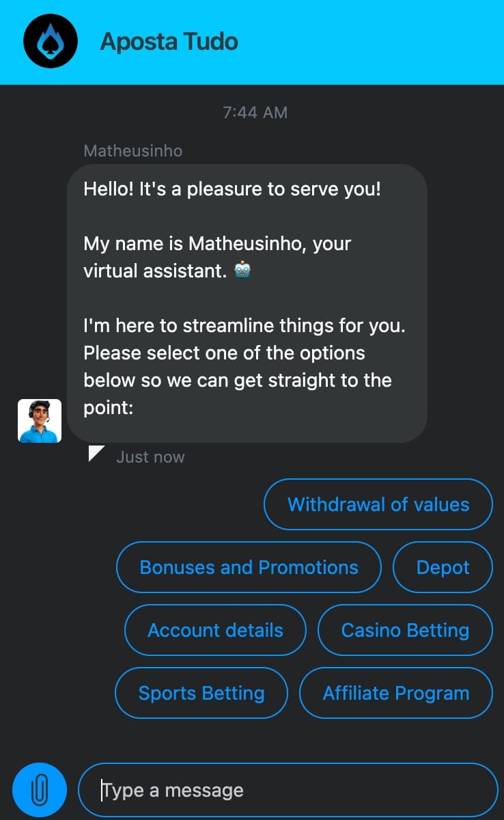Pick the Depot quick reply
Screen dimensions: 504x820
[443, 567]
